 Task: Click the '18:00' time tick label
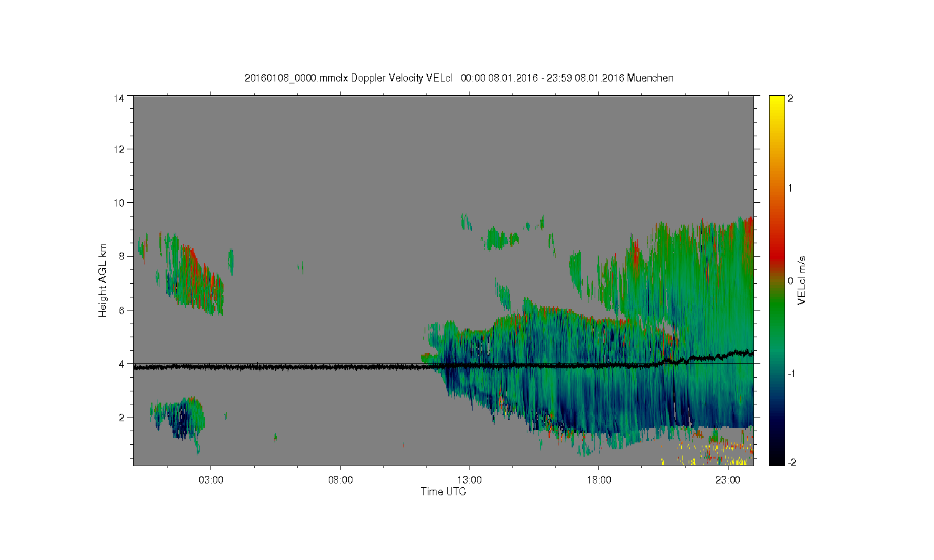coord(599,480)
